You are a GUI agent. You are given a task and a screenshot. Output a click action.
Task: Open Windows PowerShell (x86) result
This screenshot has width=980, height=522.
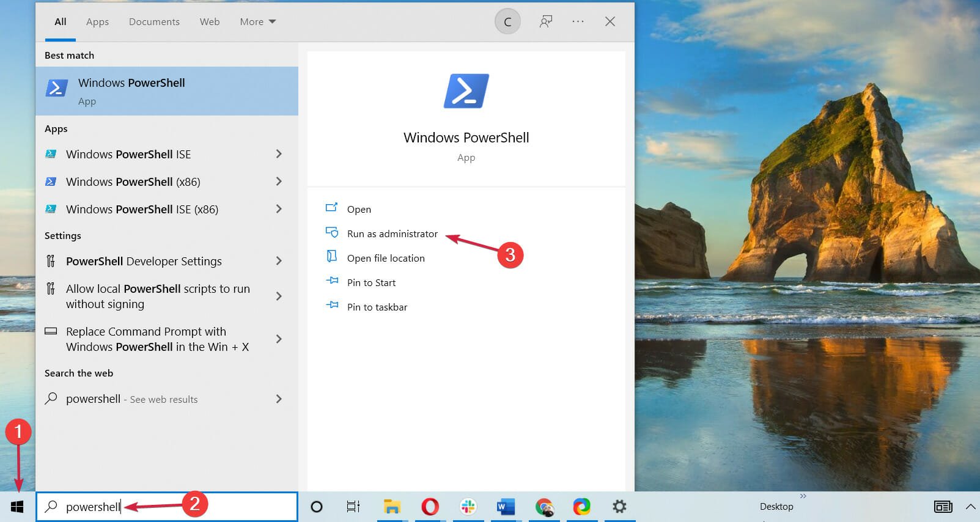click(133, 182)
